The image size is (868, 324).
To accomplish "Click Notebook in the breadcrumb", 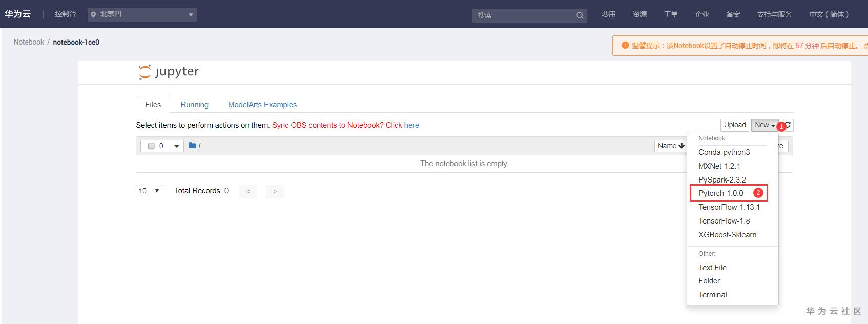I will [29, 42].
